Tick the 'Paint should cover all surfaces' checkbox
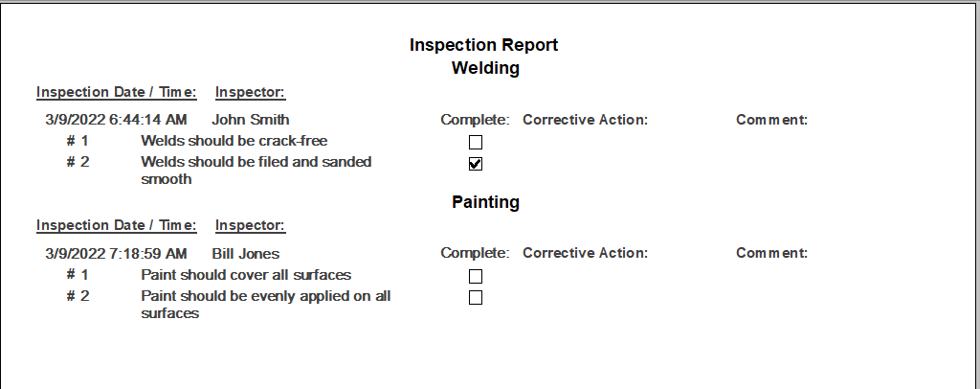 (x=476, y=276)
